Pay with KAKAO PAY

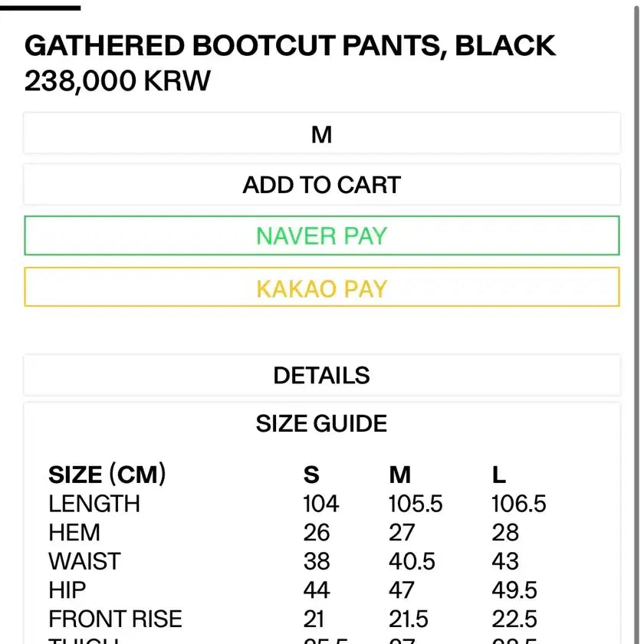[322, 288]
